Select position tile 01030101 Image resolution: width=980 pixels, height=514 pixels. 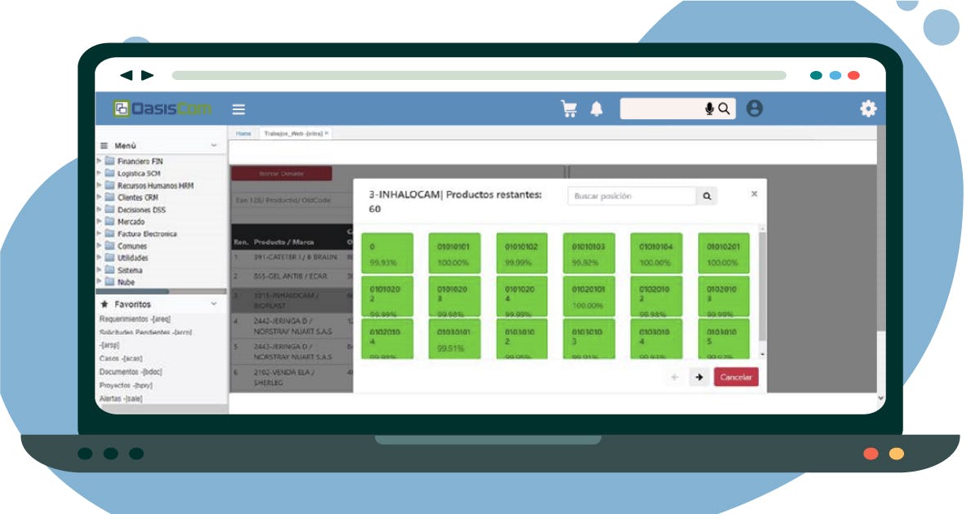point(455,339)
